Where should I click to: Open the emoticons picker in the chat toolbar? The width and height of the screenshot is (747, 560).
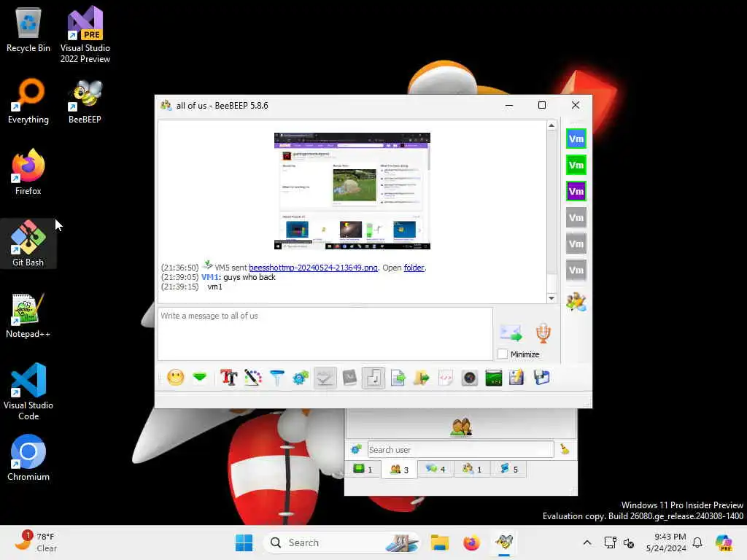(x=175, y=378)
